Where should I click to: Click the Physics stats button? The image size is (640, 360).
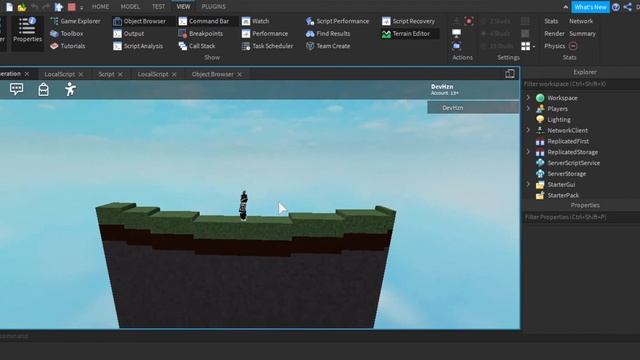(554, 46)
